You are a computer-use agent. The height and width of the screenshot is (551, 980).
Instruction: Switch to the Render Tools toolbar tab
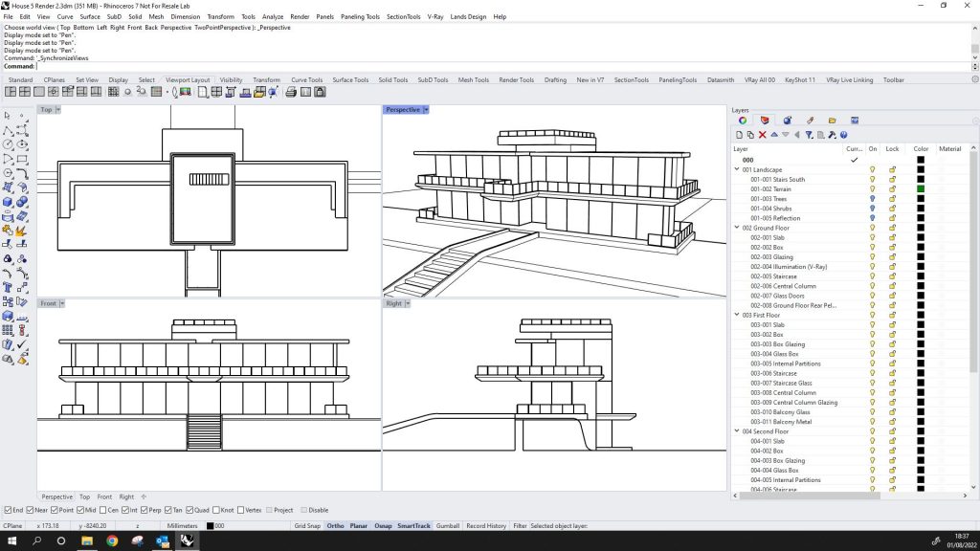pyautogui.click(x=516, y=80)
